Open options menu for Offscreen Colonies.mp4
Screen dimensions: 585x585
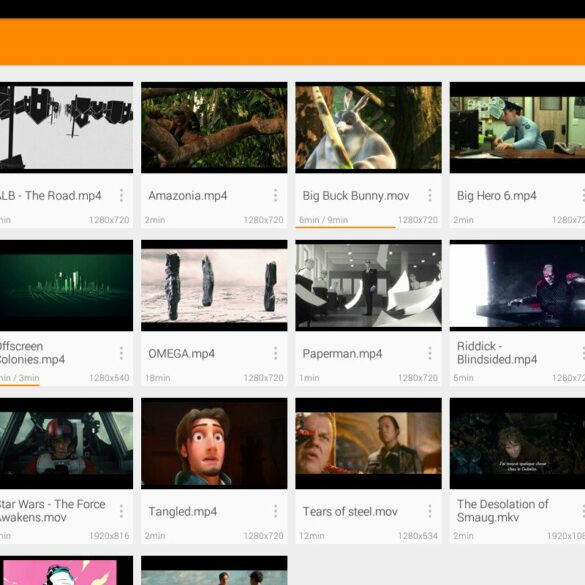[121, 353]
